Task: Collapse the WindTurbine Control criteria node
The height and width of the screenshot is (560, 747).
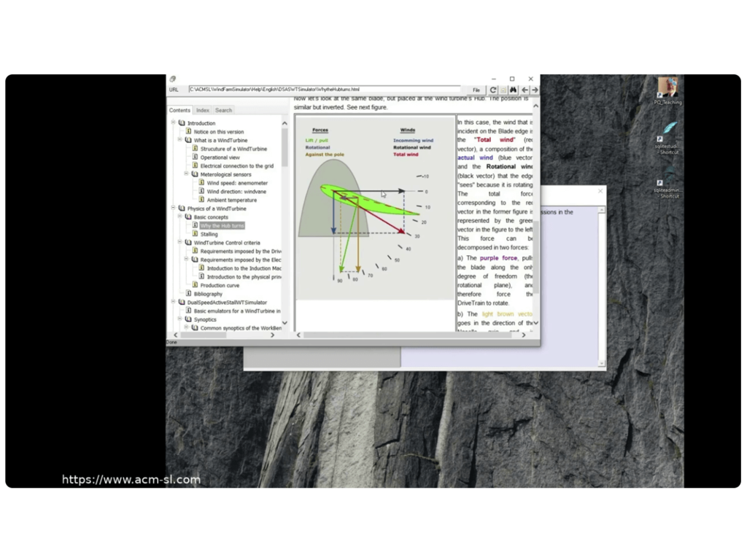Action: coord(179,242)
